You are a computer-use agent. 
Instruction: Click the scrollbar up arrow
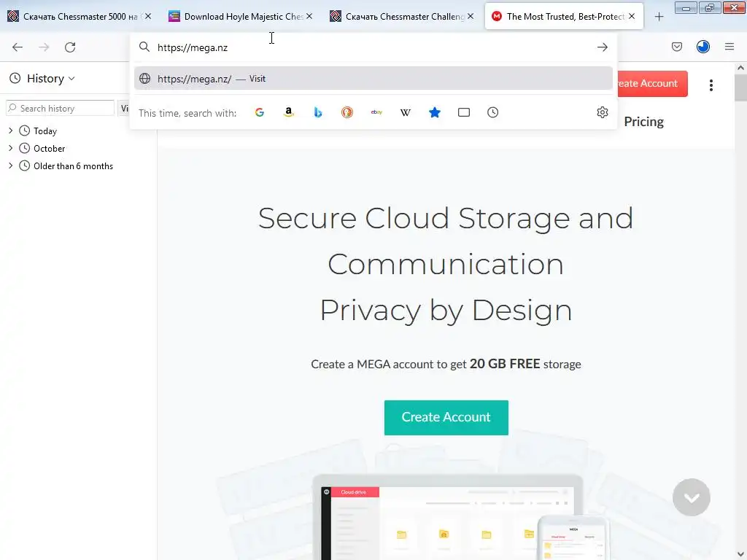[740, 68]
